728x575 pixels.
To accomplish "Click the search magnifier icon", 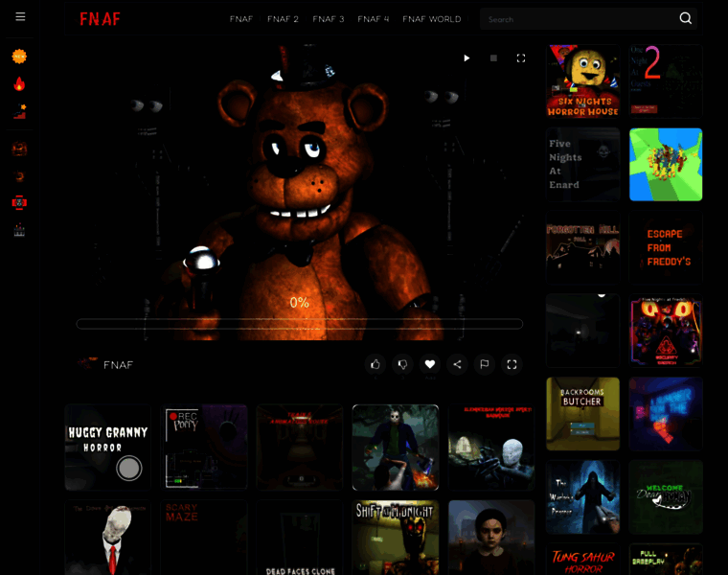I will [x=686, y=18].
